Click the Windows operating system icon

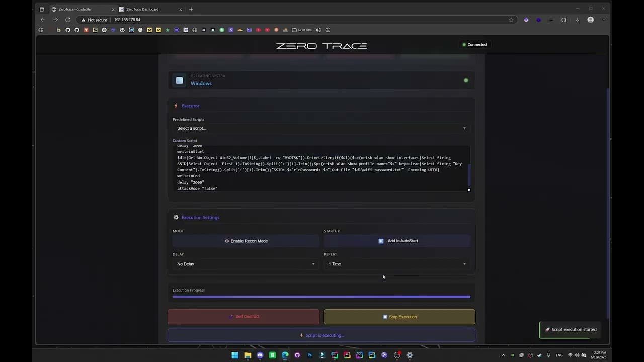(179, 80)
